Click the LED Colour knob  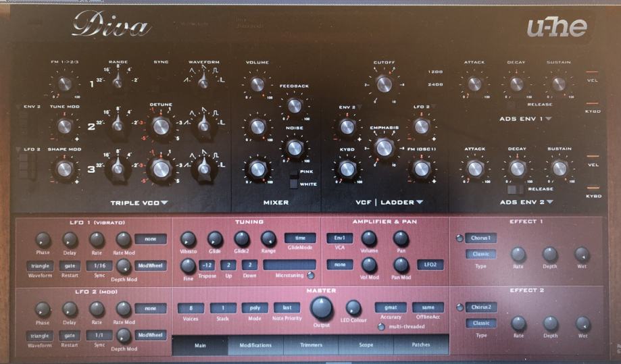(353, 307)
